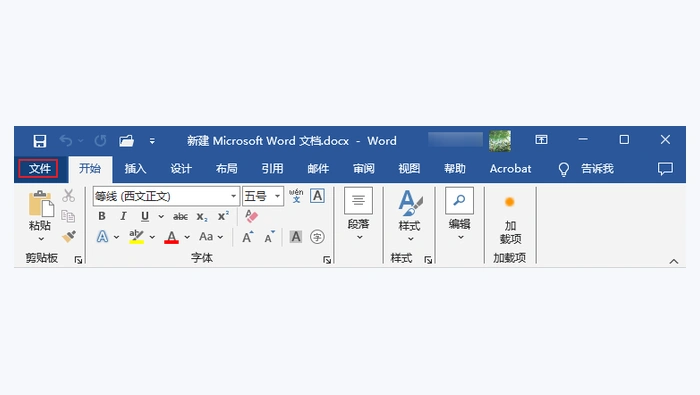This screenshot has height=395, width=700.
Task: Switch to the 设计 tab
Action: [181, 169]
